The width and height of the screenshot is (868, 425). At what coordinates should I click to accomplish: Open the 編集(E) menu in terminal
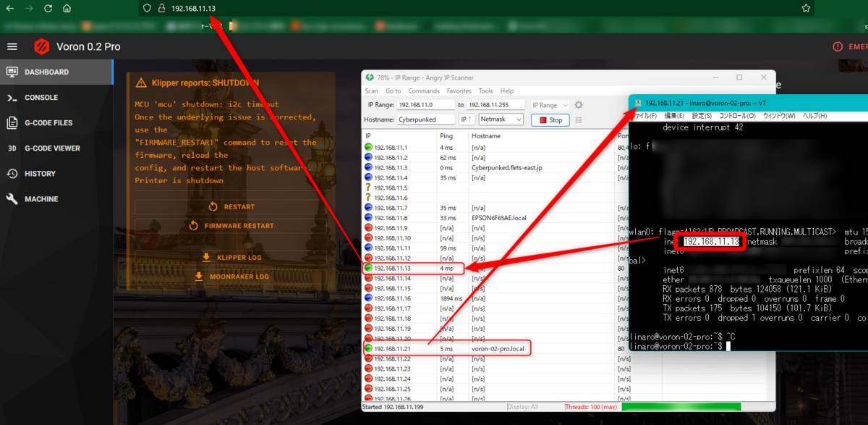tap(674, 116)
